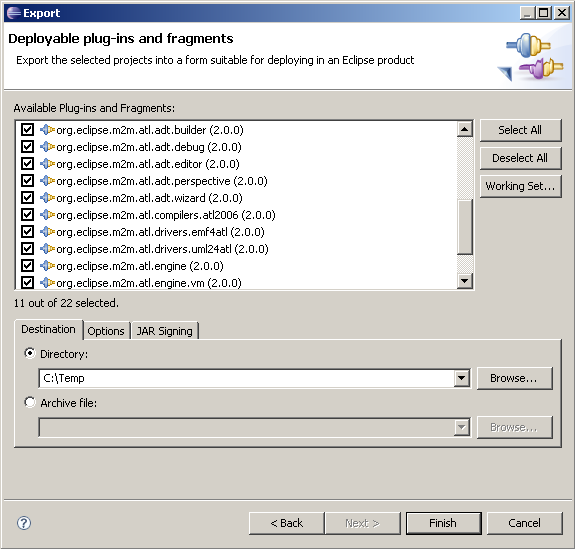
Task: Switch to the Options tab
Action: pyautogui.click(x=106, y=331)
